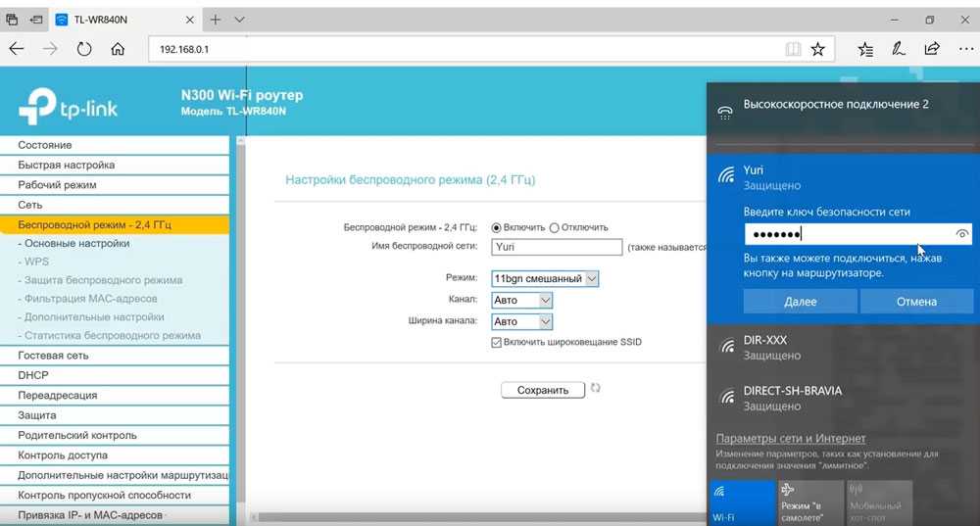Go to the browser home page icon
The width and height of the screenshot is (980, 526).
click(x=118, y=49)
